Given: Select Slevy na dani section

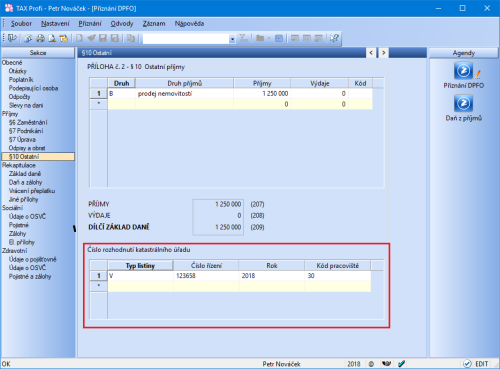Looking at the screenshot, I should [x=26, y=105].
